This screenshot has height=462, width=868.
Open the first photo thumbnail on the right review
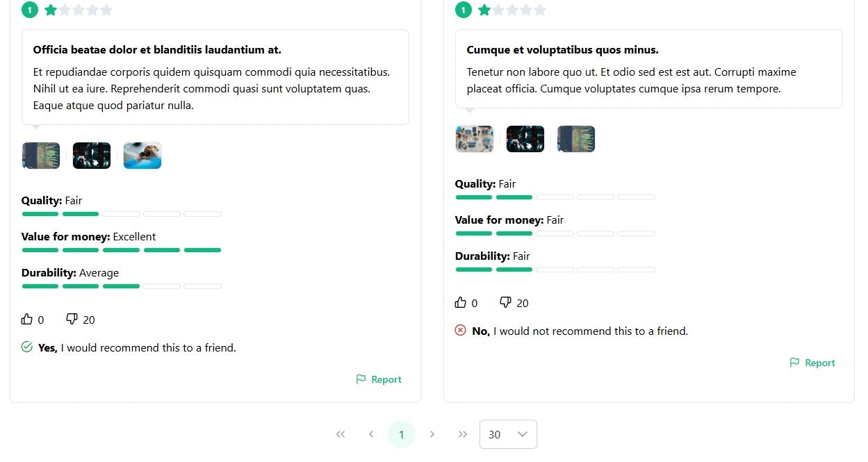pyautogui.click(x=475, y=138)
